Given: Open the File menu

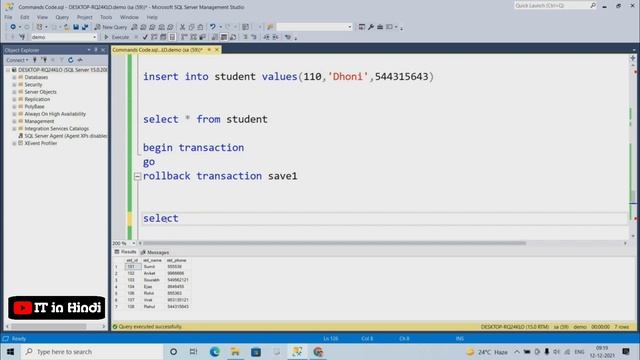Looking at the screenshot, I should [x=8, y=17].
